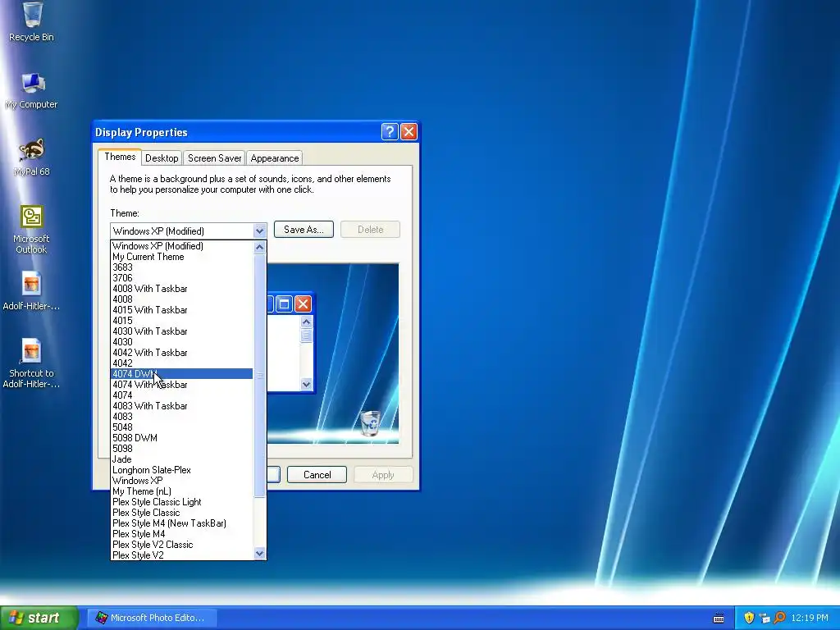Select '4008 With Taskbar' theme
This screenshot has height=630, width=840.
(x=181, y=289)
